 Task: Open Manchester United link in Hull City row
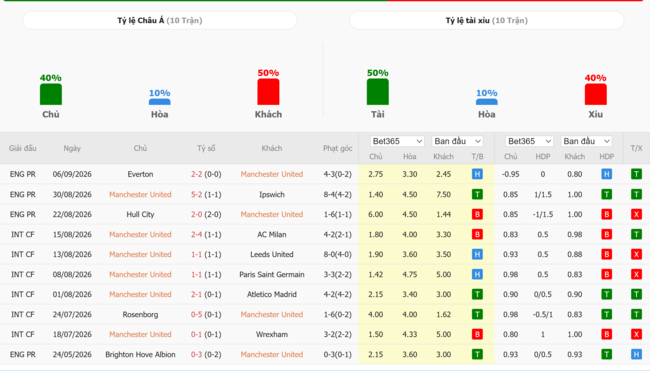(272, 214)
